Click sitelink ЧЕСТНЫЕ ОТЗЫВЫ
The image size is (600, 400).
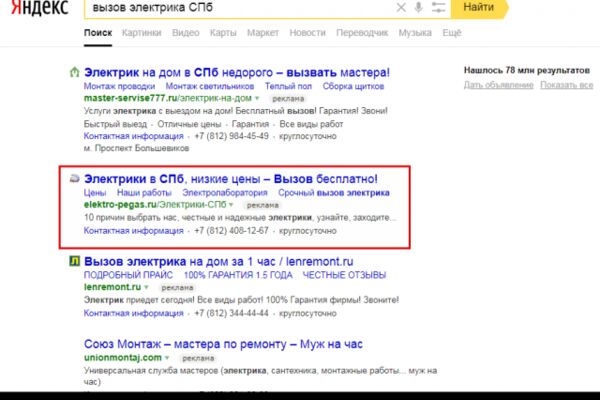[x=344, y=275]
